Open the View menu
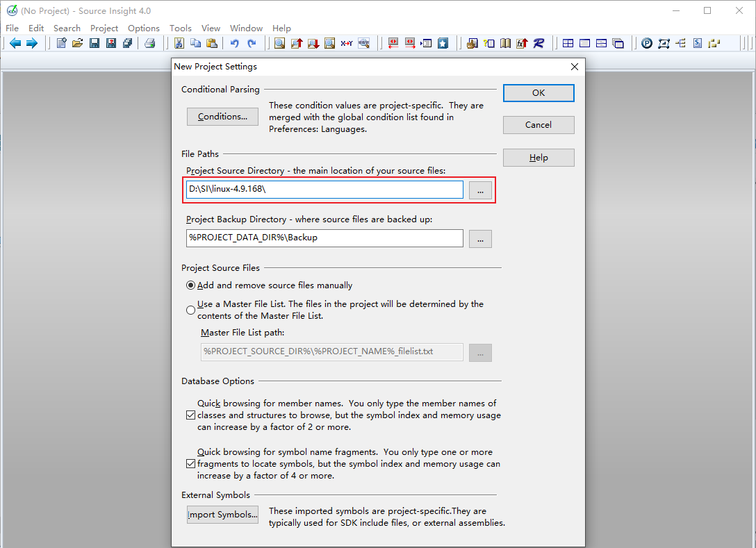 click(x=211, y=28)
